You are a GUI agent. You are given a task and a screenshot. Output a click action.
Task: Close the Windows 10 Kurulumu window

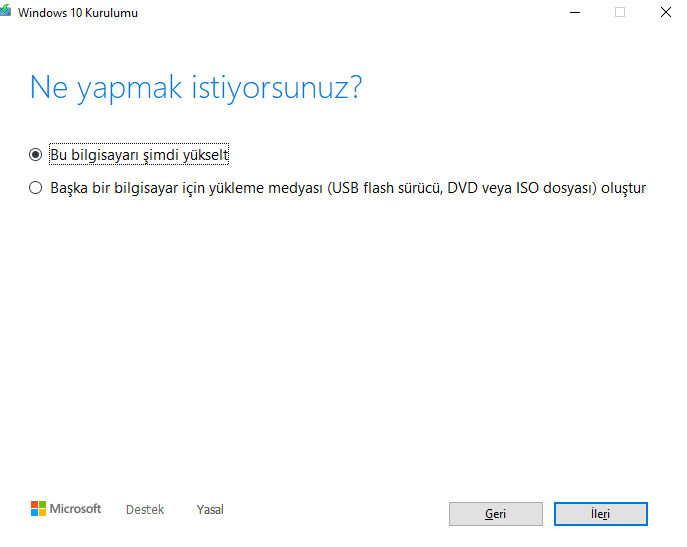[x=666, y=12]
